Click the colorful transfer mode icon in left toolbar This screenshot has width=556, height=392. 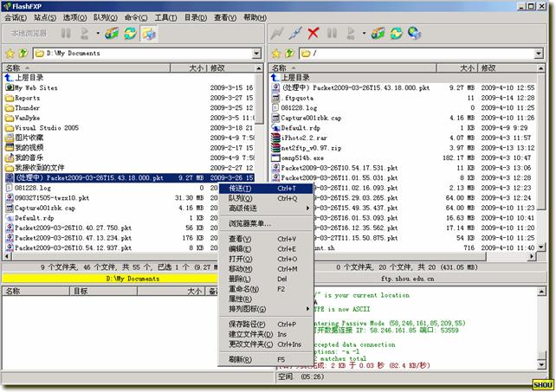(112, 34)
